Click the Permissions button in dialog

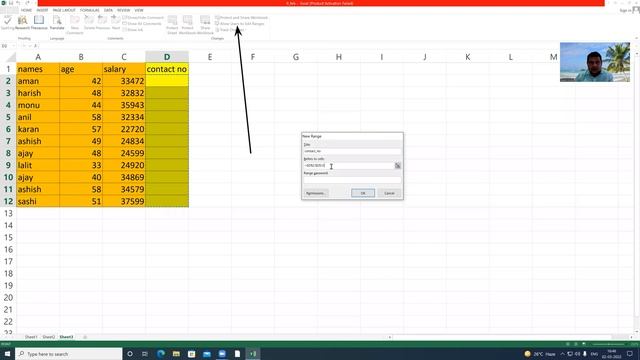point(316,193)
